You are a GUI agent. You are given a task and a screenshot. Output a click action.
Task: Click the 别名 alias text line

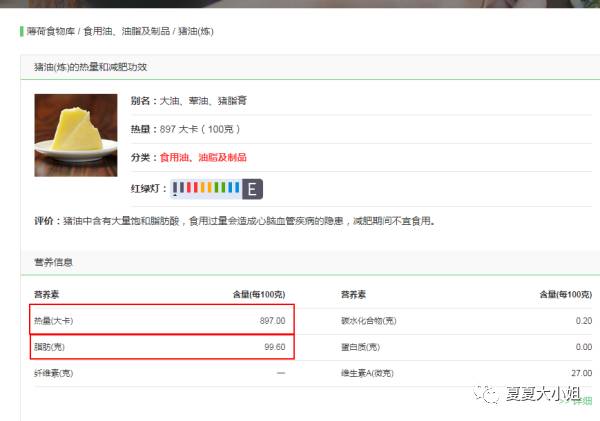pyautogui.click(x=189, y=101)
